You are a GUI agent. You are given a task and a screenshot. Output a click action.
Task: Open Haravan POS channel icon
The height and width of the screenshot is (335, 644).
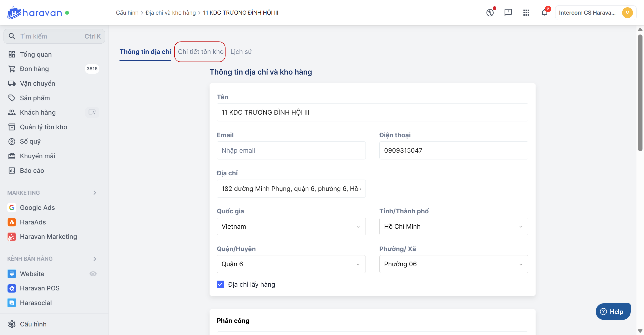pyautogui.click(x=12, y=288)
